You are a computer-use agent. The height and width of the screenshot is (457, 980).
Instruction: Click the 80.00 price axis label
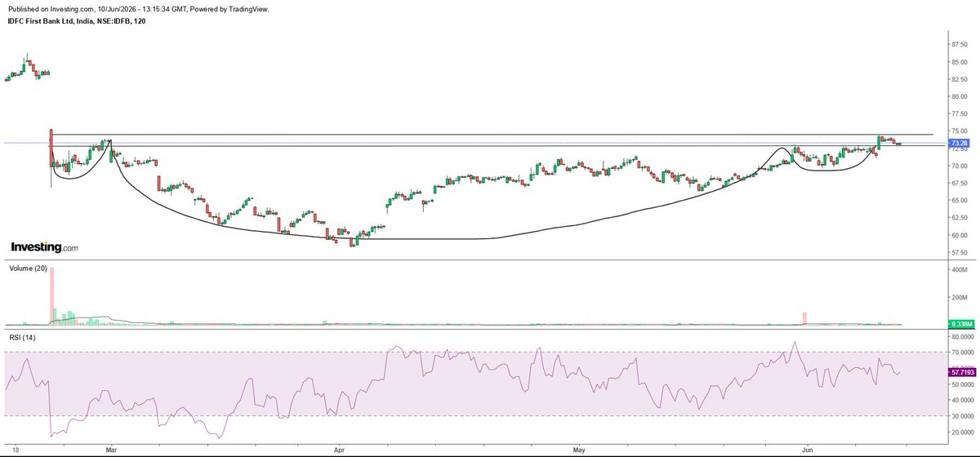(960, 96)
